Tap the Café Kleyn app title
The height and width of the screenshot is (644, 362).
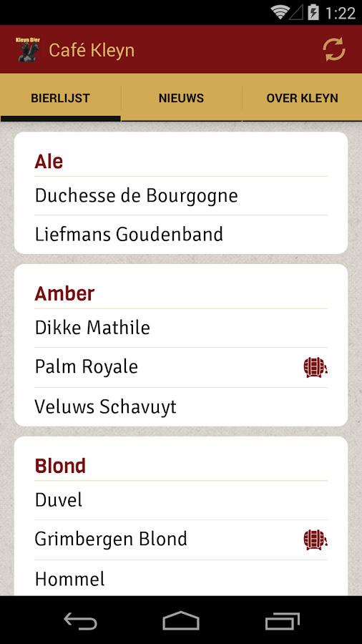[92, 51]
